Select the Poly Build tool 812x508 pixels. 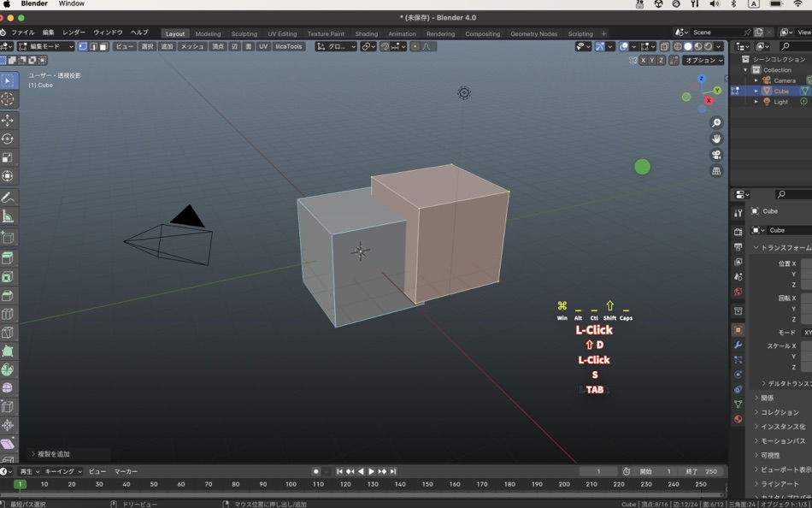[8, 351]
